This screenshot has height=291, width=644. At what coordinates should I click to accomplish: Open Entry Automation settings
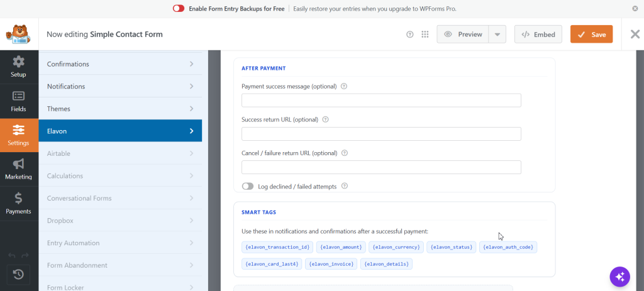pyautogui.click(x=120, y=243)
